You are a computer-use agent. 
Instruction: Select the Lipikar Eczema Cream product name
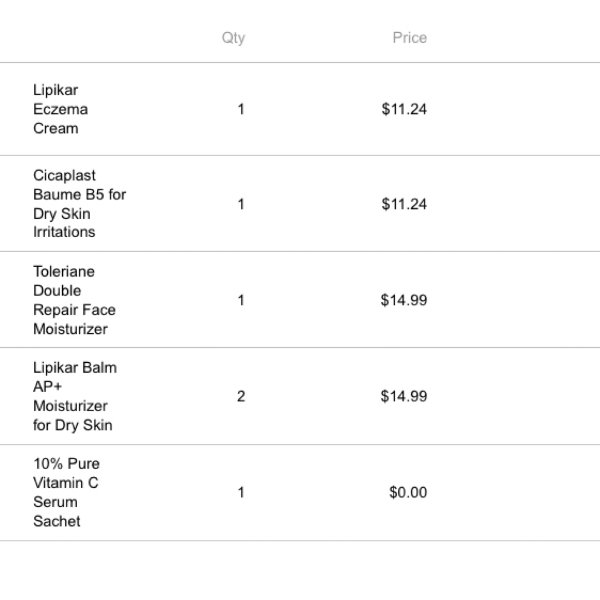click(x=60, y=109)
